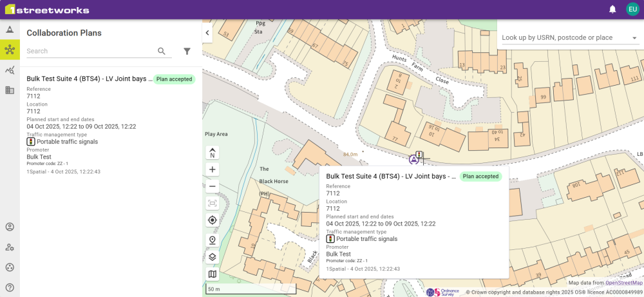
Task: Zoom in on the map
Action: point(213,169)
